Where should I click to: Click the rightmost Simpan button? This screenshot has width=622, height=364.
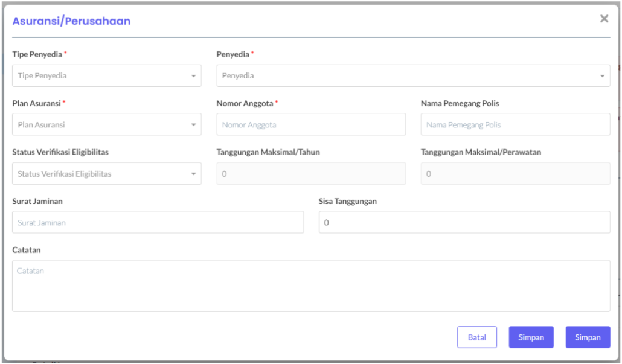[x=588, y=337]
